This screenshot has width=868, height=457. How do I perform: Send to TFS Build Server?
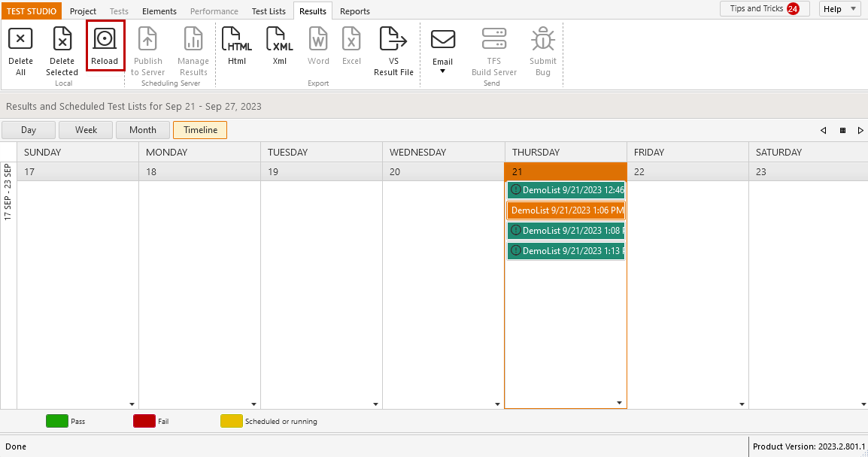click(x=493, y=39)
